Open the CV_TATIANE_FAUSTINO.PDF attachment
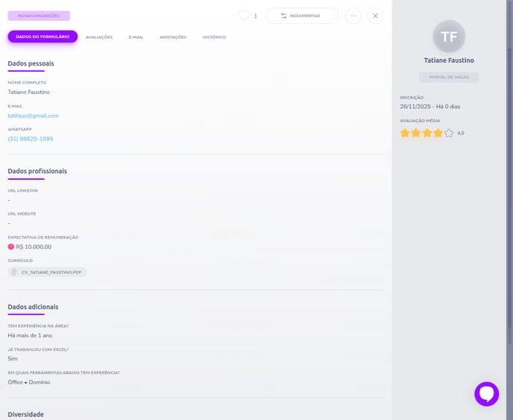The width and height of the screenshot is (513, 420). [x=51, y=272]
